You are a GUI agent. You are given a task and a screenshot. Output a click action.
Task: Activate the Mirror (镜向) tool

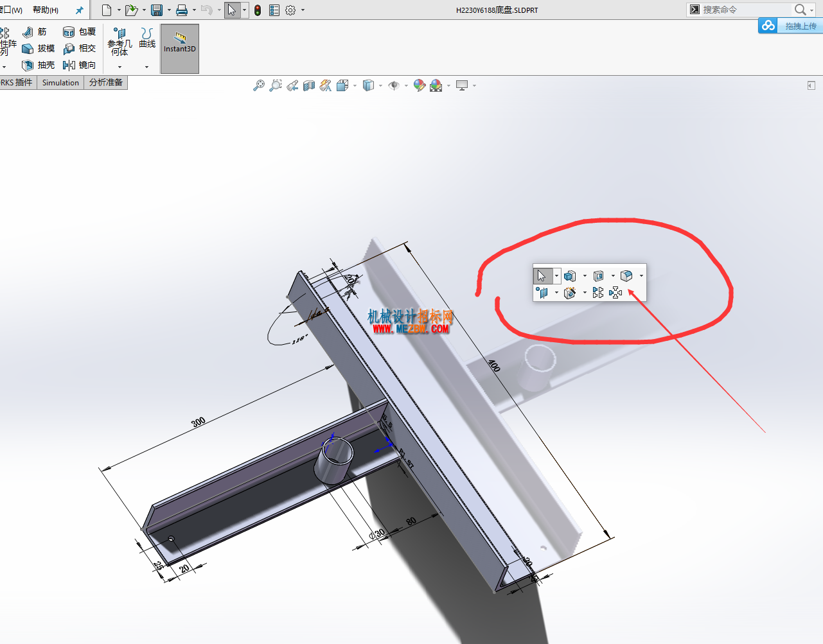click(69, 65)
